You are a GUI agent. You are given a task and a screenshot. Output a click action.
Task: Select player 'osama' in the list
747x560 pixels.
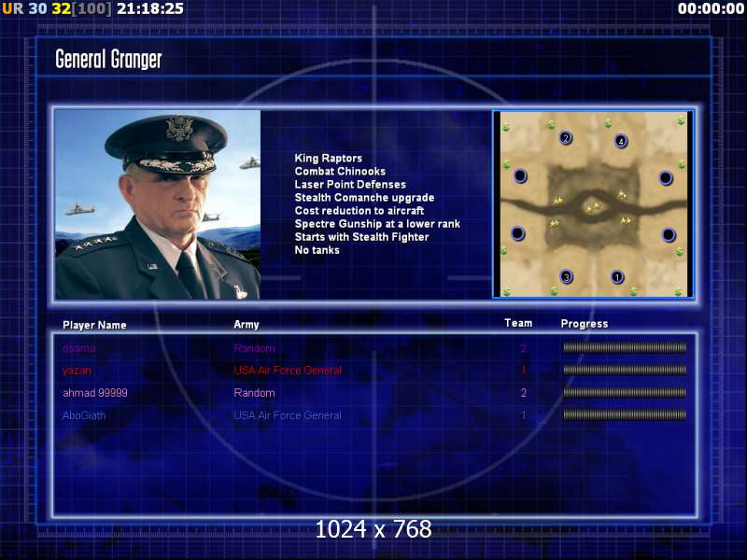coord(78,348)
